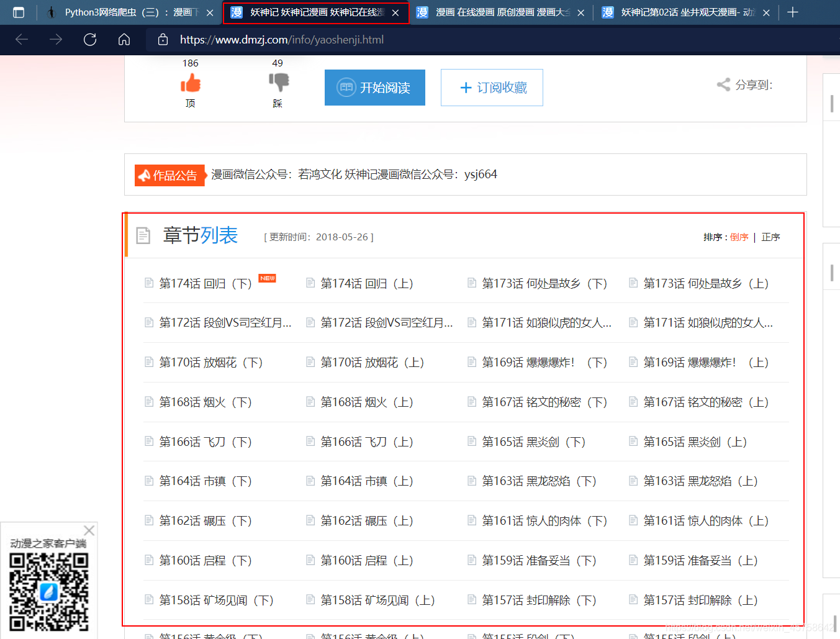Image resolution: width=840 pixels, height=639 pixels.
Task: Click document icon beside 第164话 市镇（上）
Action: click(310, 481)
